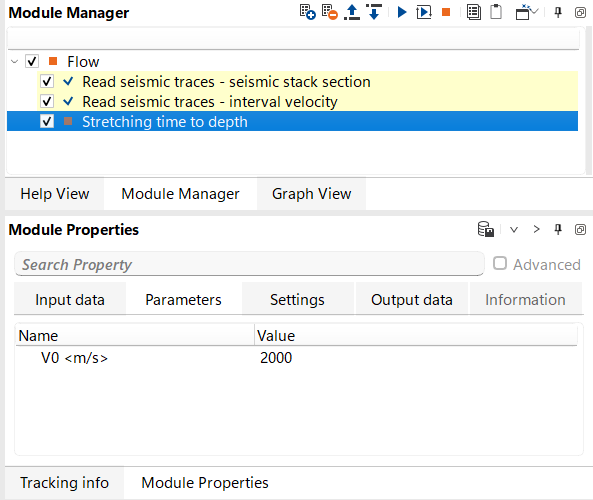593x500 pixels.
Task: Click the clipboard paste icon
Action: click(496, 12)
